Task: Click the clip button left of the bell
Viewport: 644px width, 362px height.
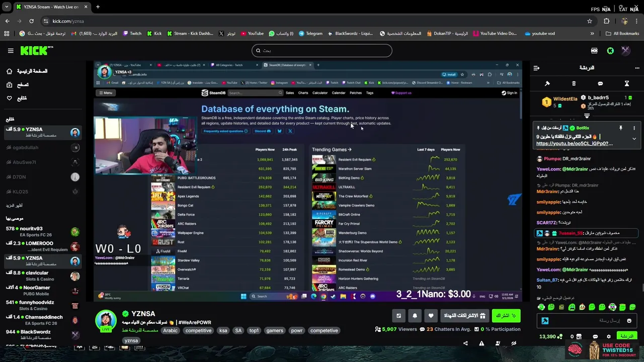Action: click(398, 316)
